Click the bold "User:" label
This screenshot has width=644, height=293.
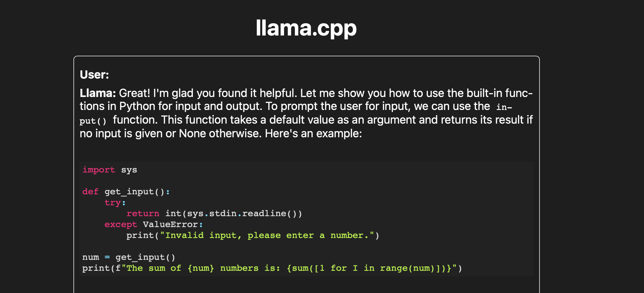point(94,74)
